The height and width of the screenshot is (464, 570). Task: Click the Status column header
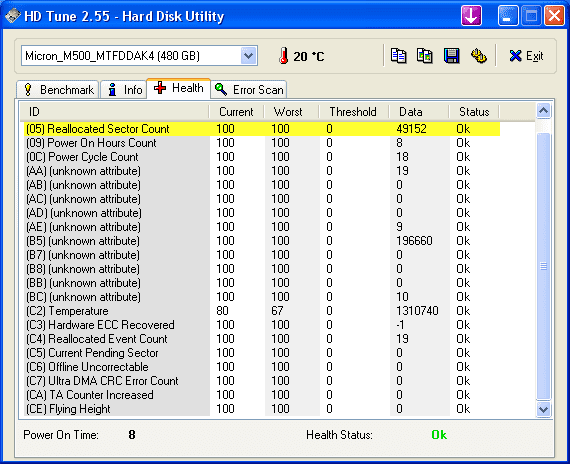[x=474, y=112]
